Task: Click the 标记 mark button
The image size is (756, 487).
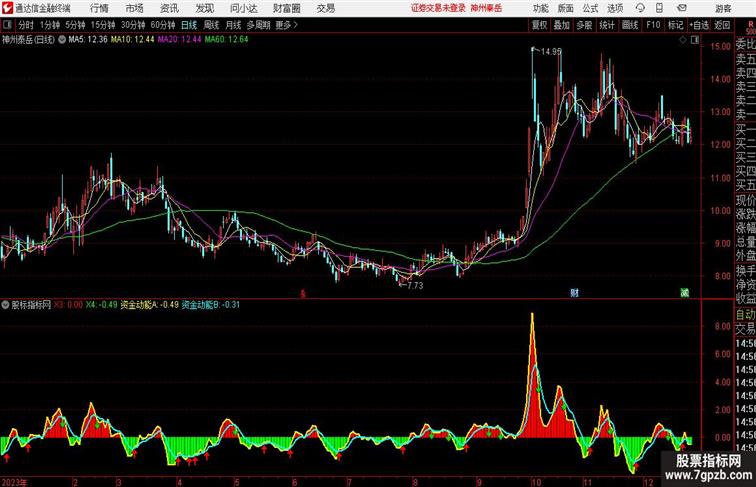Action: 675,25
